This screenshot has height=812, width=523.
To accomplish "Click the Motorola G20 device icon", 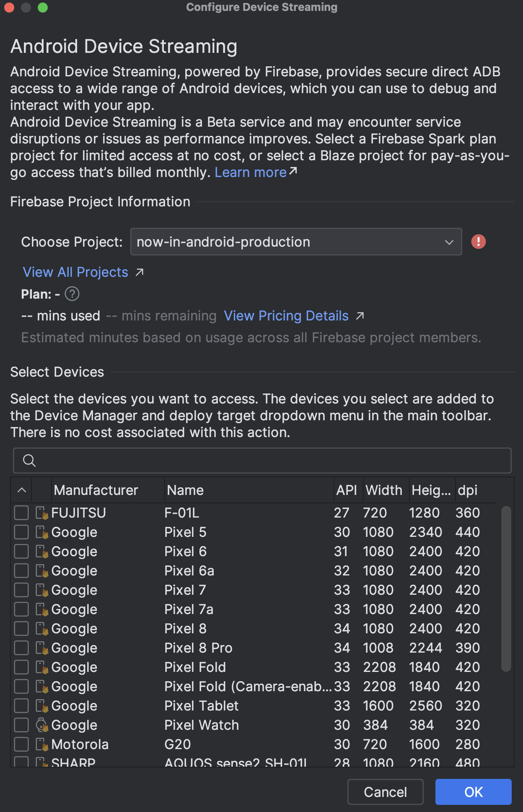I will pyautogui.click(x=41, y=744).
